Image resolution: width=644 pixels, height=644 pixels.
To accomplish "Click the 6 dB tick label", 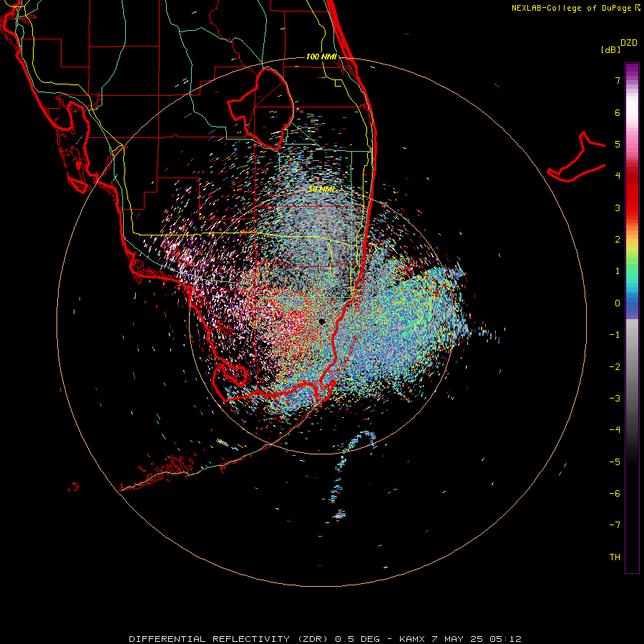I will tap(618, 112).
